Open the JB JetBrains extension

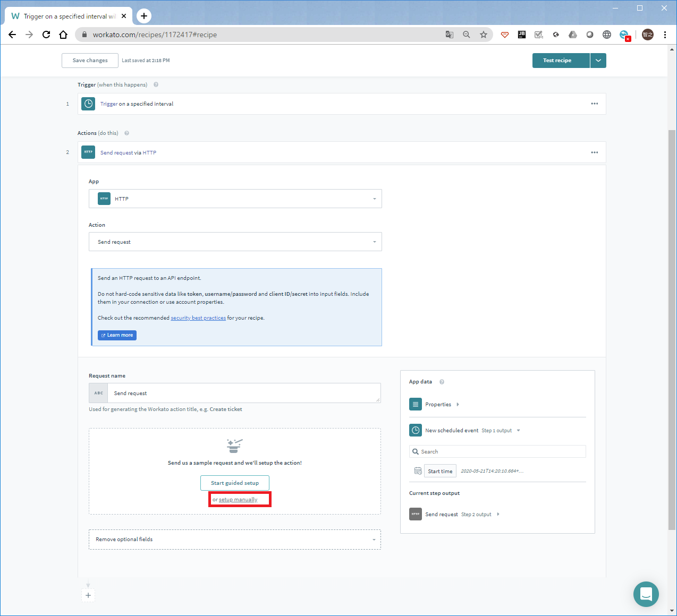click(522, 35)
